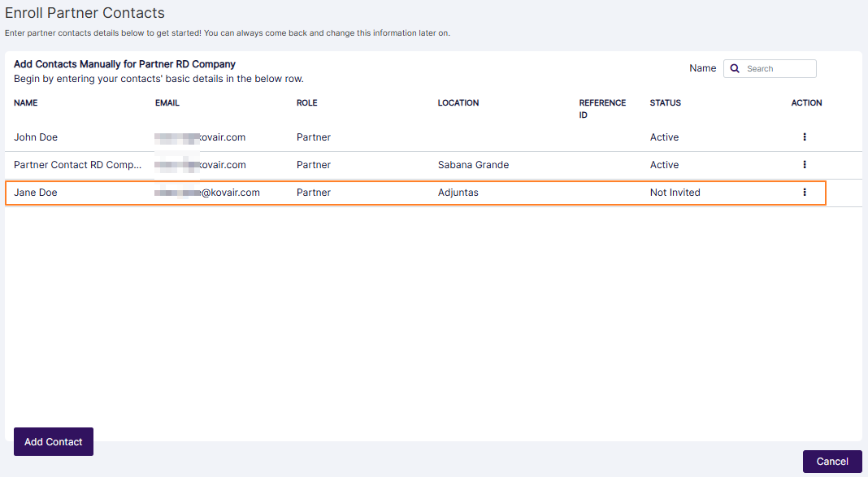Sort contacts by the NAME column
This screenshot has width=868, height=477.
[x=25, y=102]
